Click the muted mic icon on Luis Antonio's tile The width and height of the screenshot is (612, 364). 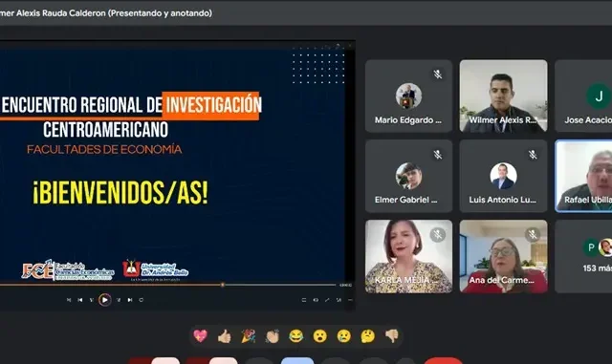(x=533, y=155)
